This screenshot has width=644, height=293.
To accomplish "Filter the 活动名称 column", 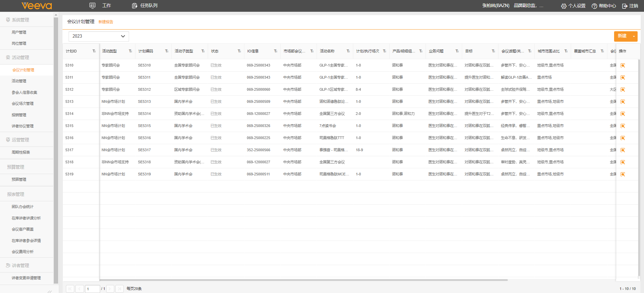I will pos(348,51).
